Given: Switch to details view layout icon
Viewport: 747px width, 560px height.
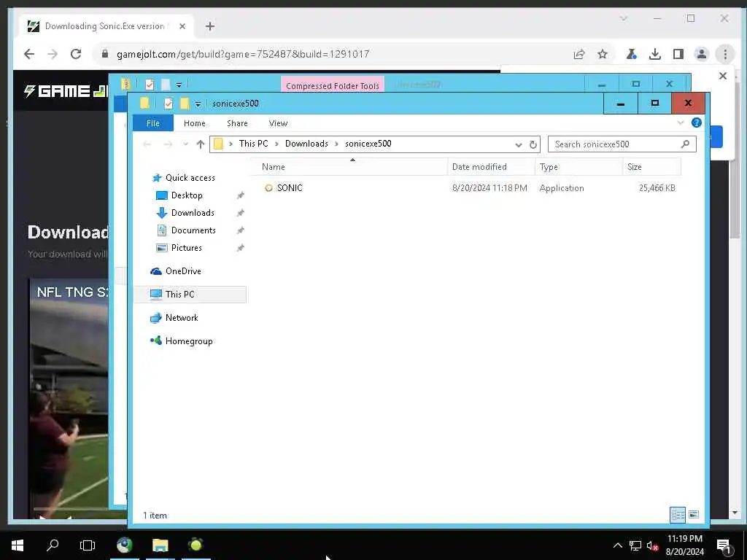Looking at the screenshot, I should 678,515.
